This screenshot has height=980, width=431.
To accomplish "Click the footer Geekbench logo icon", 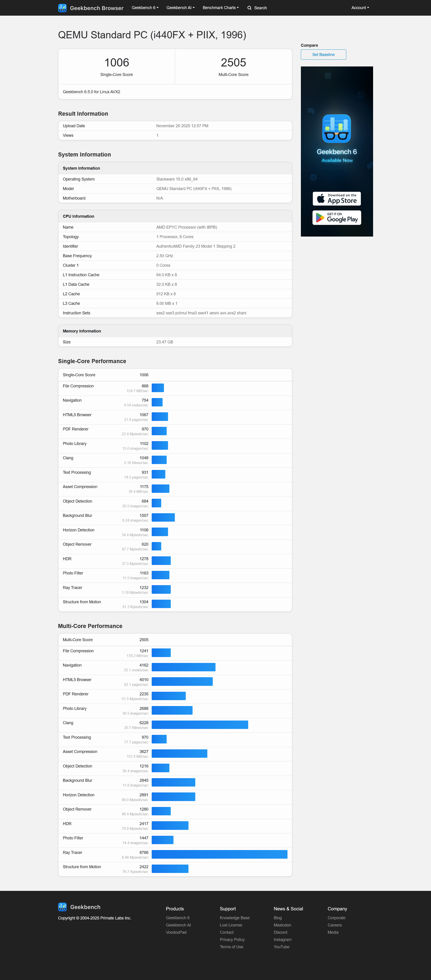I will point(62,907).
